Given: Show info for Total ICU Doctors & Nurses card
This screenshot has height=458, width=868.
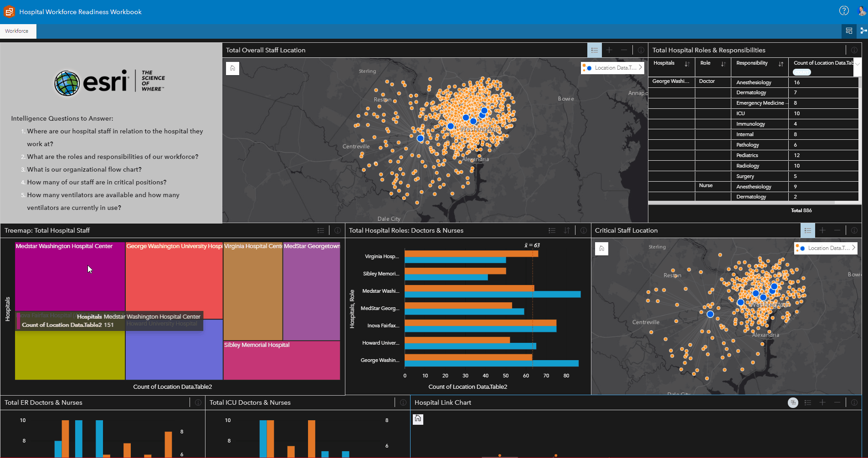Looking at the screenshot, I should coord(403,402).
